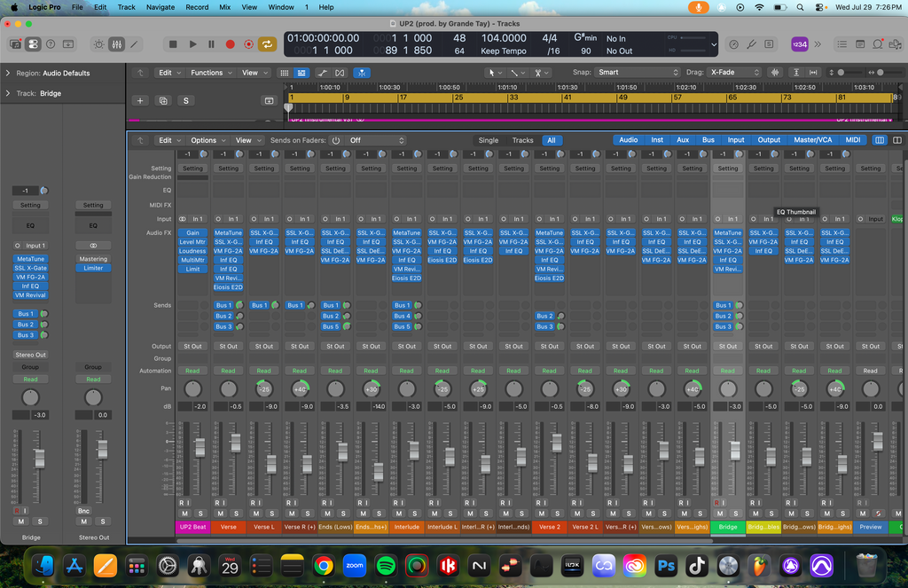The width and height of the screenshot is (908, 588).
Task: Click the duplicate track icon
Action: [163, 101]
